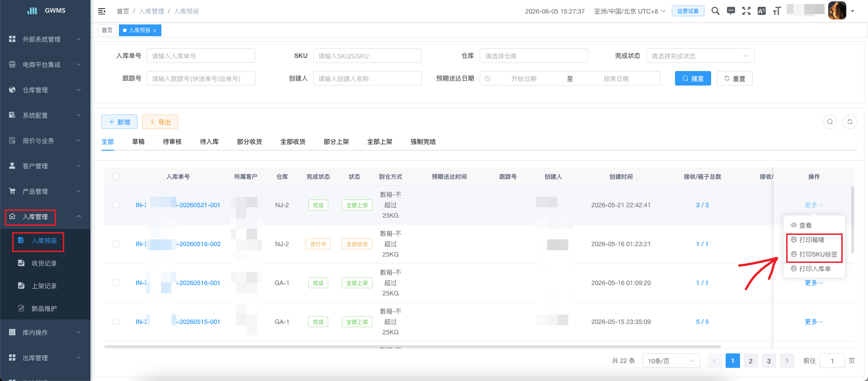Switch to the 待入库 tab

coord(209,142)
